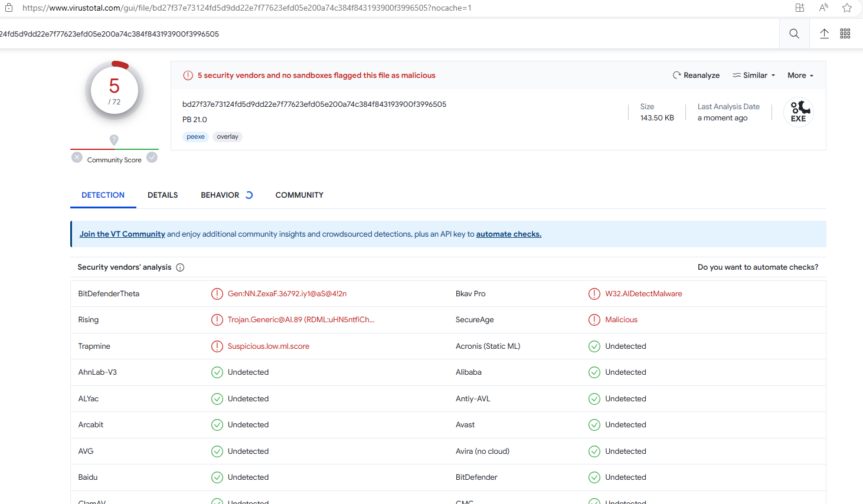Vote negative with community score X button
This screenshot has width=863, height=504.
point(77,158)
